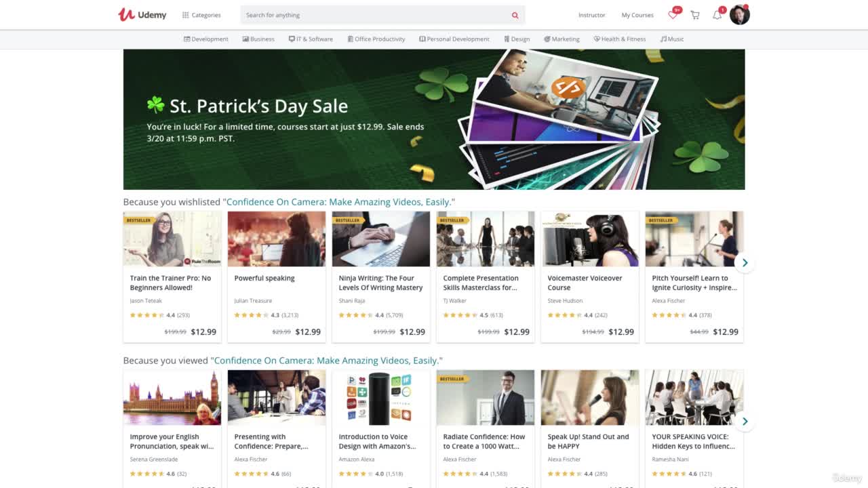Image resolution: width=868 pixels, height=488 pixels.
Task: Click author name Serena Greenslade
Action: [x=154, y=460]
